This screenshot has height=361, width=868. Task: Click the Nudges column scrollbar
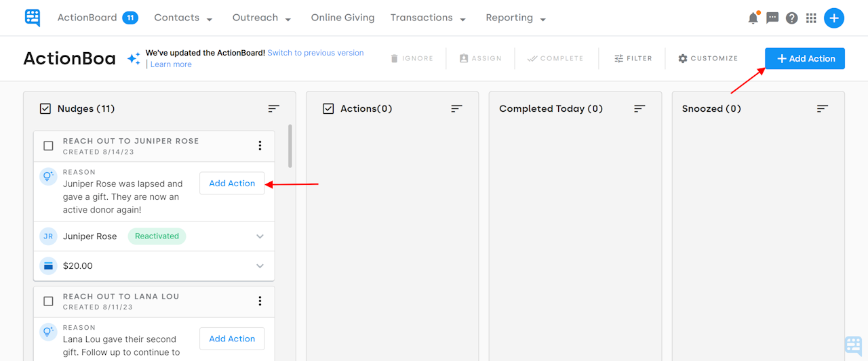(x=290, y=146)
